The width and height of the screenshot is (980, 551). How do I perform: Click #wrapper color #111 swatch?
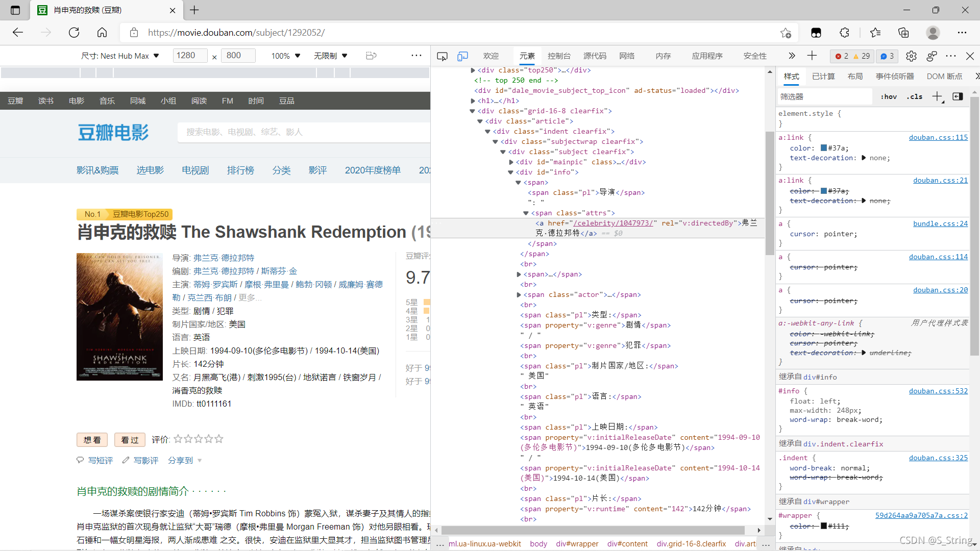tap(823, 526)
